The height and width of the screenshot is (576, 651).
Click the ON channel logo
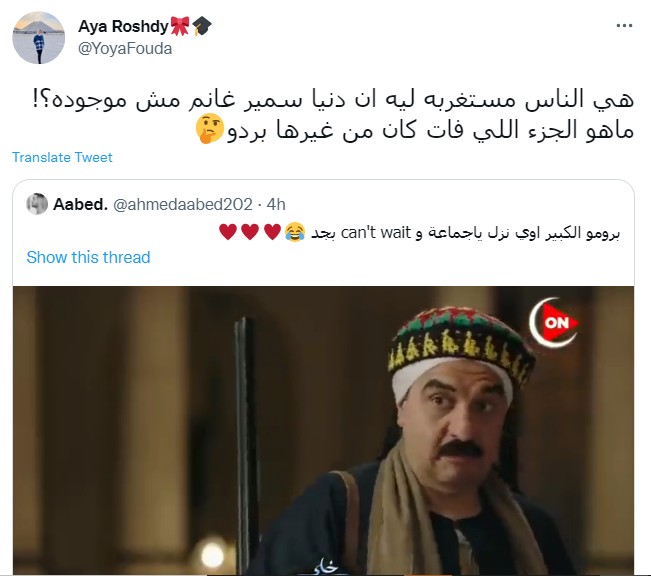click(x=553, y=322)
